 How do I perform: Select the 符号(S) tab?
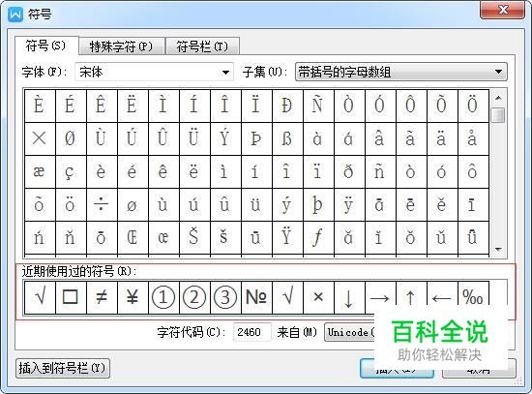pos(46,45)
